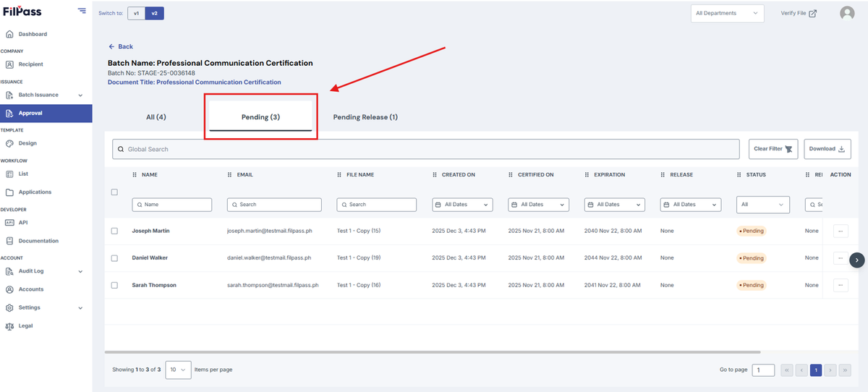Download the batch list
Screen dimensions: 868x392
(x=827, y=149)
